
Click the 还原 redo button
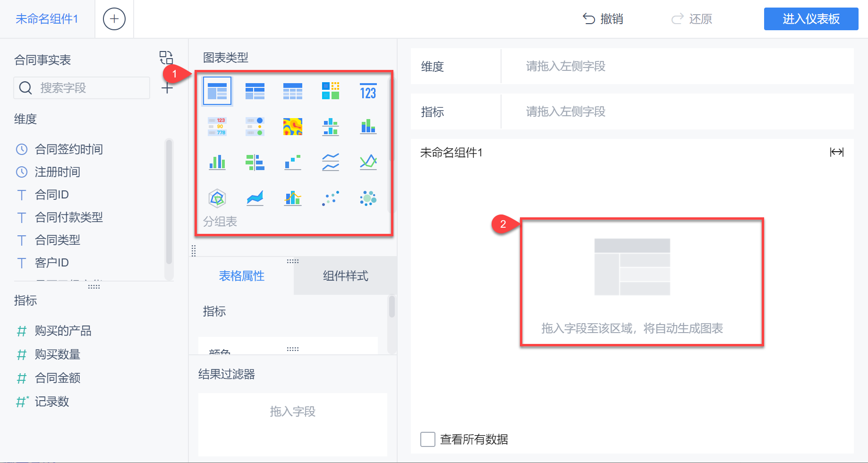pos(692,19)
